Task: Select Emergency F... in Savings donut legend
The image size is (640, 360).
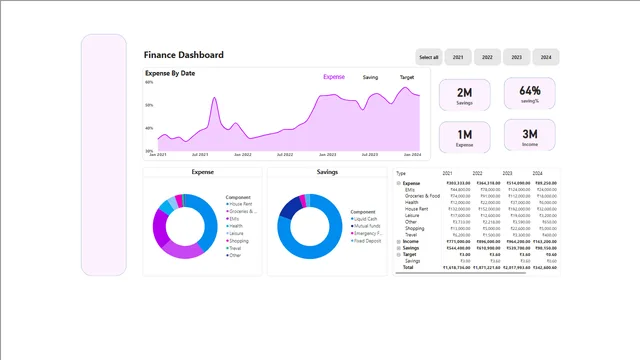Action: pyautogui.click(x=367, y=233)
